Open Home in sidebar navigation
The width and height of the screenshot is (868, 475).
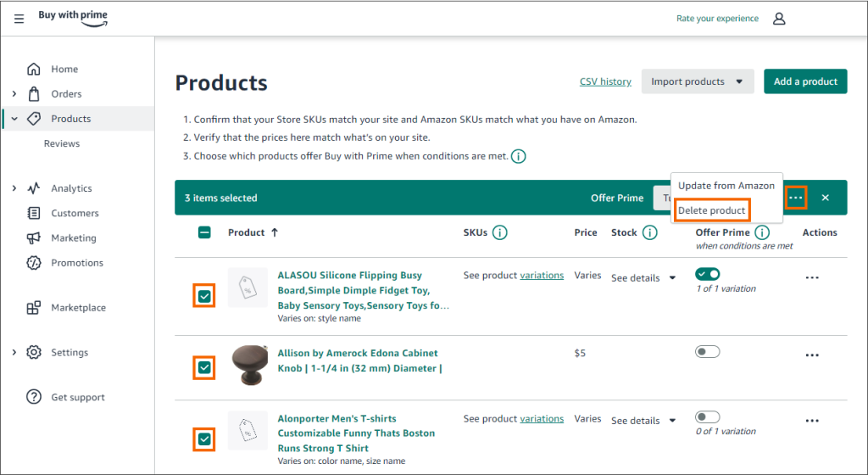coord(64,70)
